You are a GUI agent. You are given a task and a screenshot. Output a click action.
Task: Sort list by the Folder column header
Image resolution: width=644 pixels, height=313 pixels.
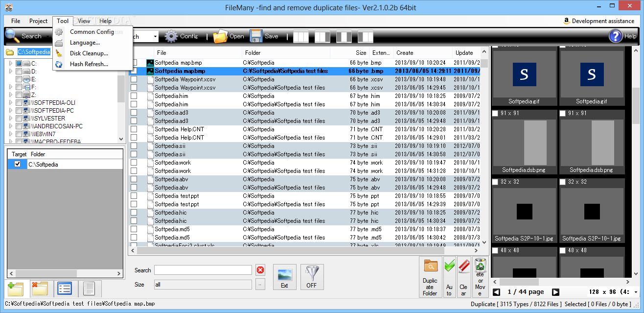(x=286, y=52)
